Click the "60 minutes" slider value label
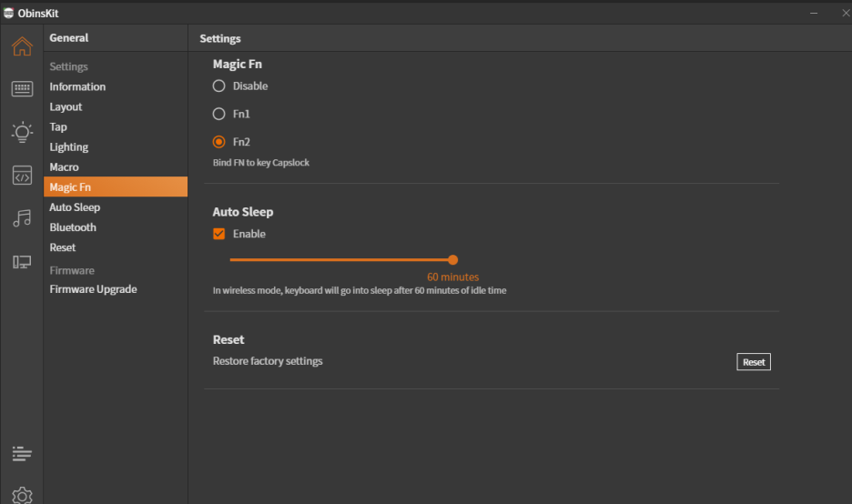Viewport: 852px width, 504px height. (x=452, y=277)
